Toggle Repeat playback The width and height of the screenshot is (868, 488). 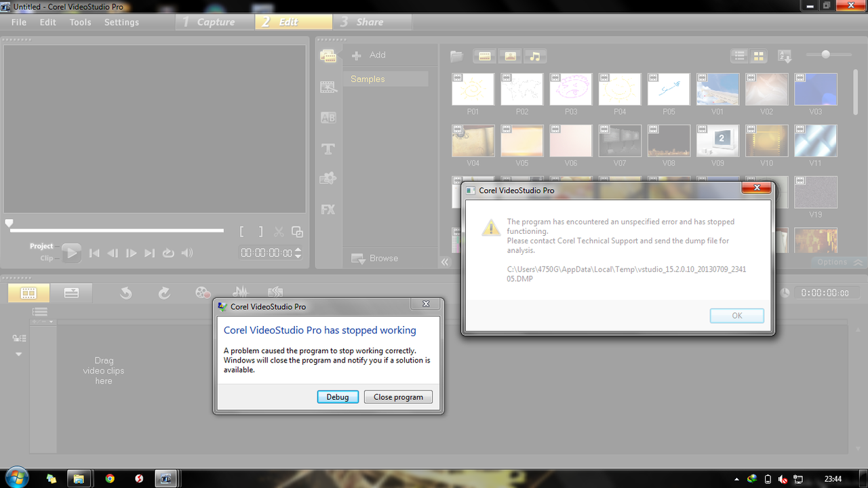coord(168,253)
